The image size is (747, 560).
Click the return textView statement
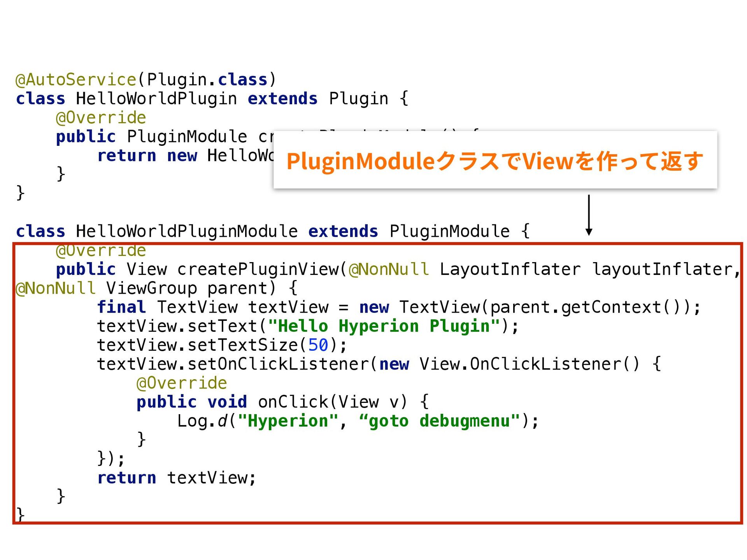point(176,478)
